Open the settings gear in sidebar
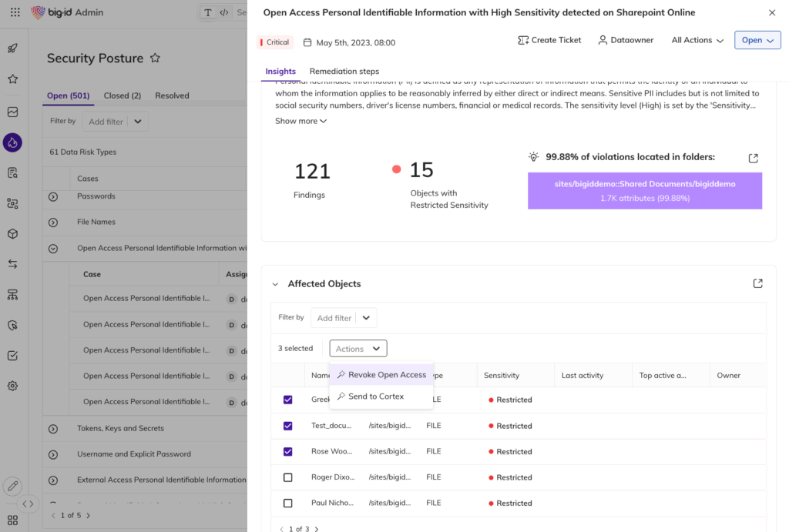 [12, 386]
